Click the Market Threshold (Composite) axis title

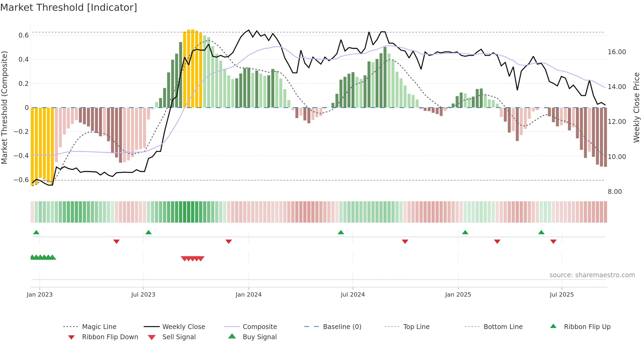4,108
